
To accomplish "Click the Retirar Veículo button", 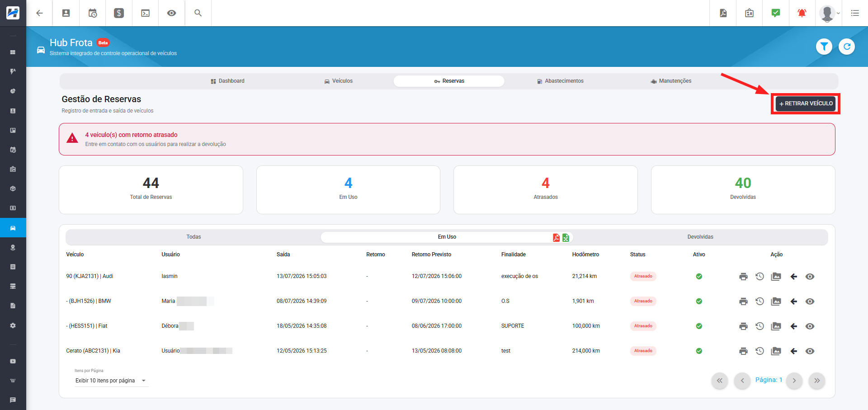I will [x=806, y=104].
